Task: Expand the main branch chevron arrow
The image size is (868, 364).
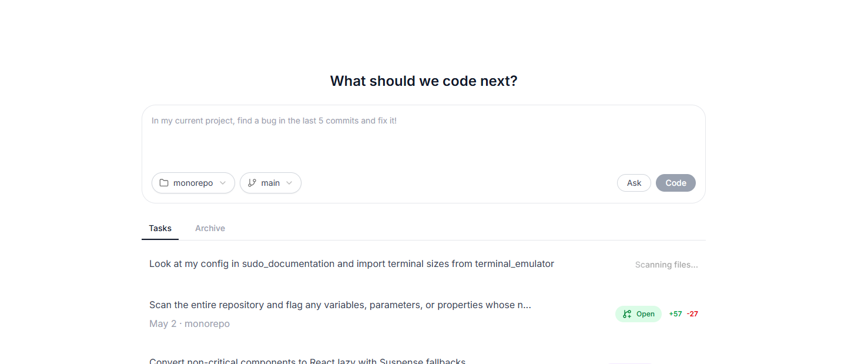Action: 289,183
